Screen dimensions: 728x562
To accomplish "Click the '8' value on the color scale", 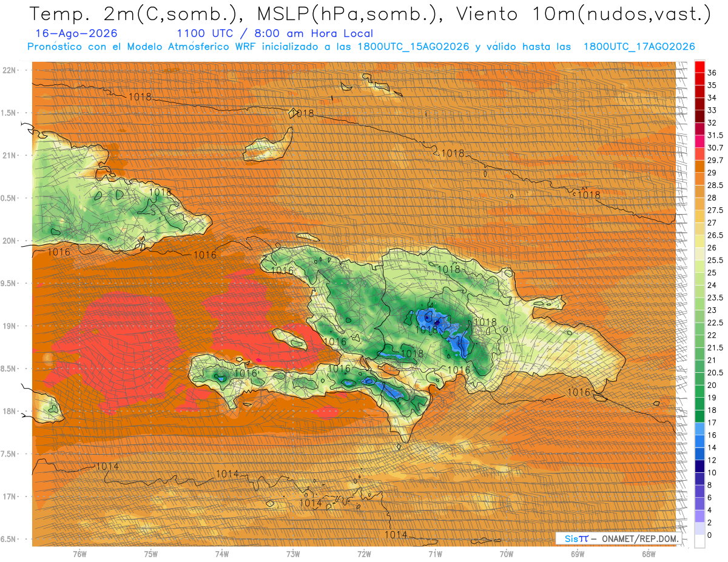I will pos(710,485).
